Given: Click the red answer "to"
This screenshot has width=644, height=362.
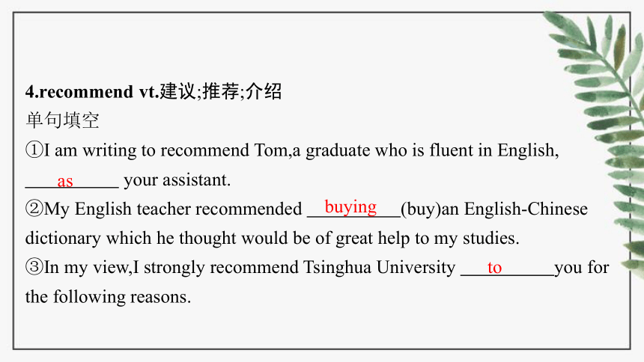Looking at the screenshot, I should click(x=494, y=268).
